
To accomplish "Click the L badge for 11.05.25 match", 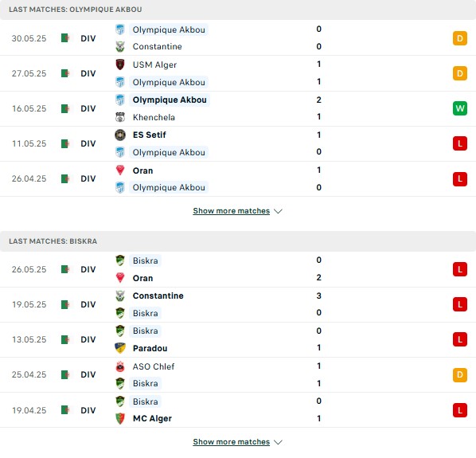I will 460,143.
